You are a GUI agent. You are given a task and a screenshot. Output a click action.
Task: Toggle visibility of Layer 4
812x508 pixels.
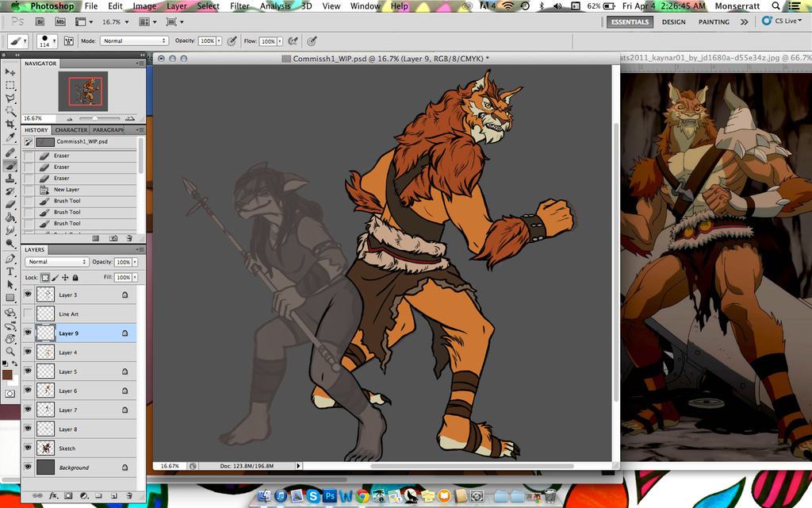28,352
